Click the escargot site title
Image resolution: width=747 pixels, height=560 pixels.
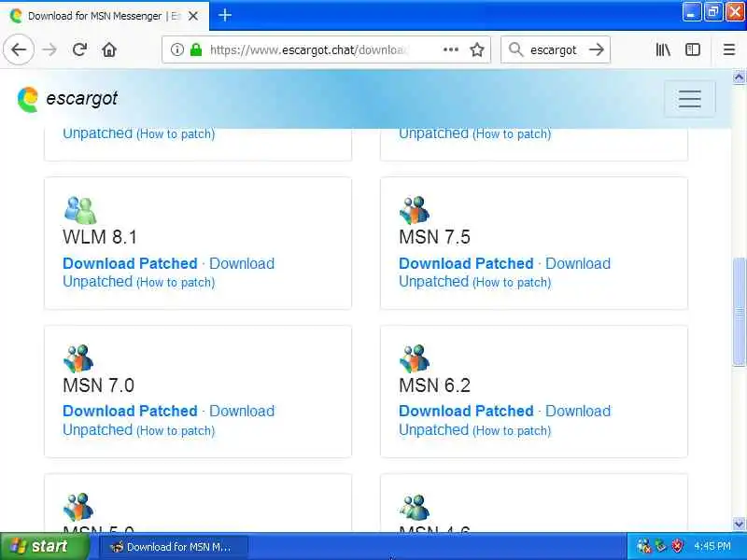81,99
